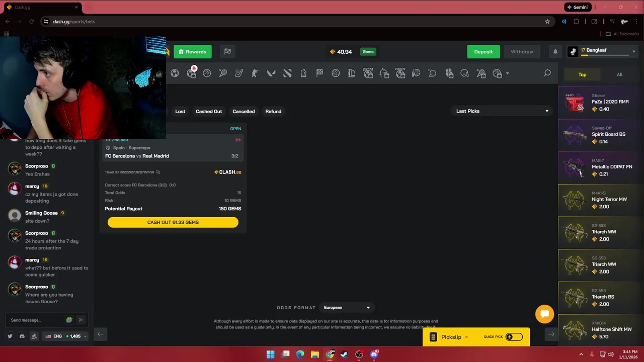644x362 pixels.
Task: Copy the ticket ID
Action: (x=158, y=172)
